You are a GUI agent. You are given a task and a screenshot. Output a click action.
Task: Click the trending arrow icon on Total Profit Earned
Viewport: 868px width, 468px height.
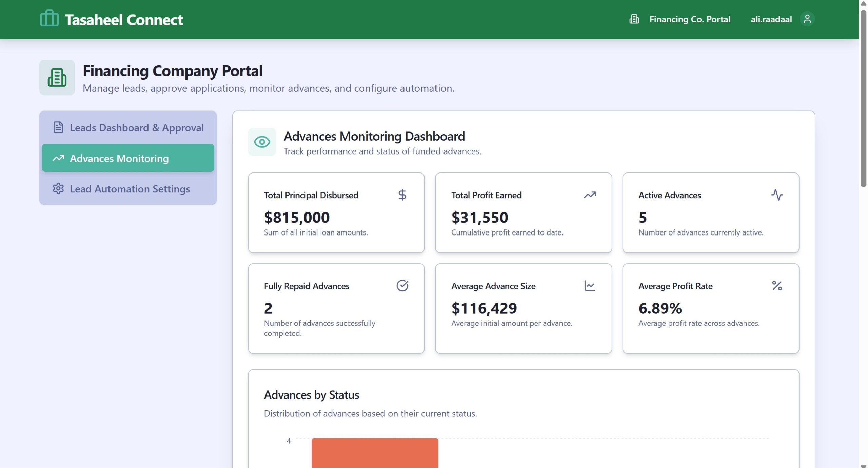coord(590,195)
